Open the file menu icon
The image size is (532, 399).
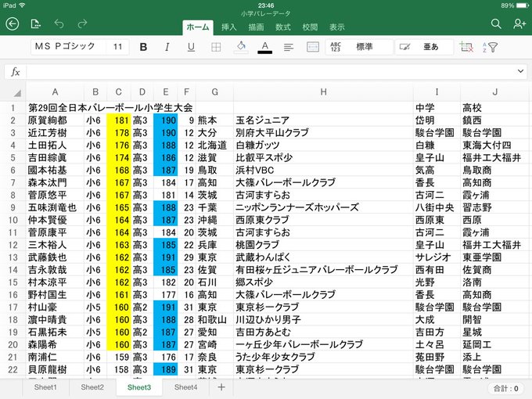click(x=35, y=24)
